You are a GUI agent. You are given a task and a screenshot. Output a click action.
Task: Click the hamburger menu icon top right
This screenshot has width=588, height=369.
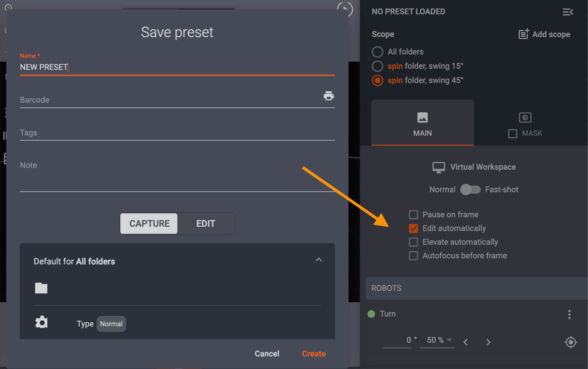point(568,11)
